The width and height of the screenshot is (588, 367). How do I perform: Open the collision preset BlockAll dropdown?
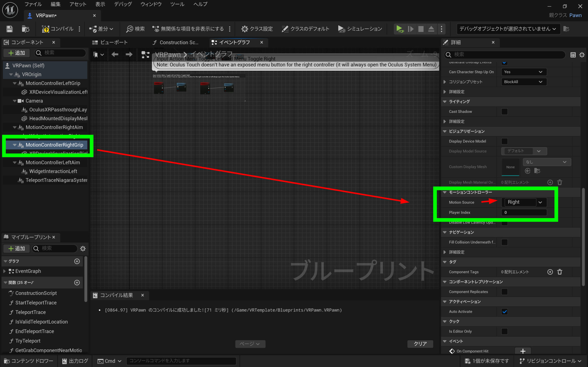coord(524,82)
